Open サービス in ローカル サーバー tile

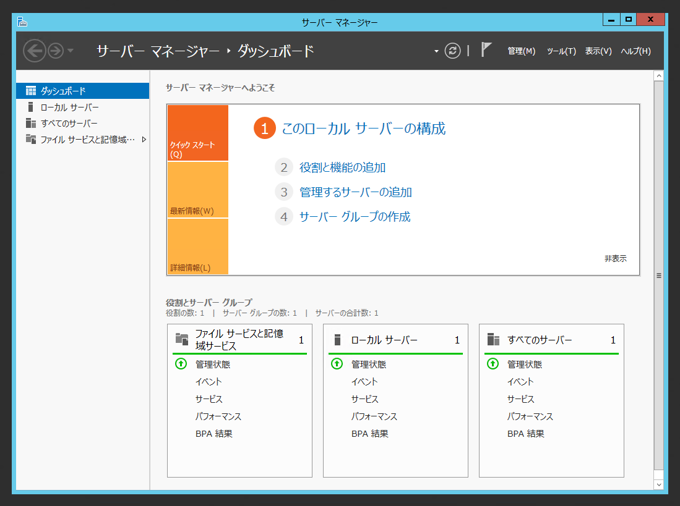click(365, 399)
